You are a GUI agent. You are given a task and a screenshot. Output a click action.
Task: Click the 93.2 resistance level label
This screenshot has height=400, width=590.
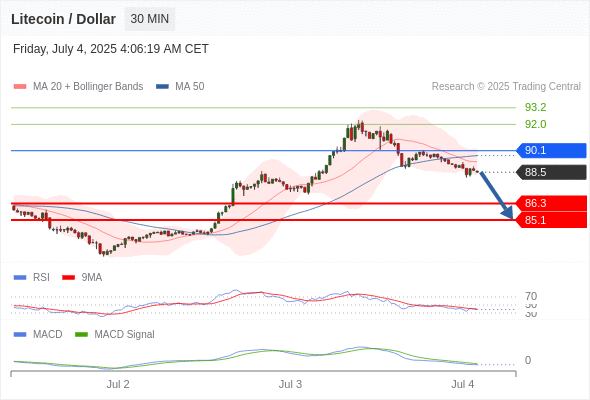coord(535,107)
